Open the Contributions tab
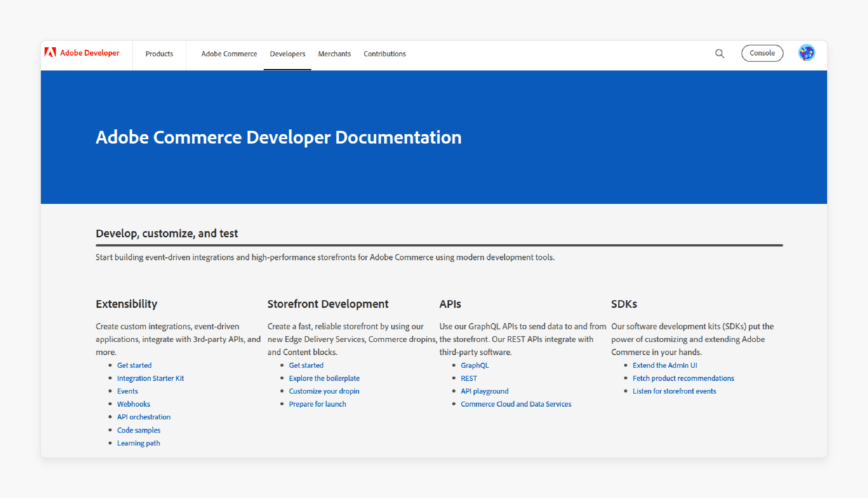The width and height of the screenshot is (868, 499). [x=384, y=54]
